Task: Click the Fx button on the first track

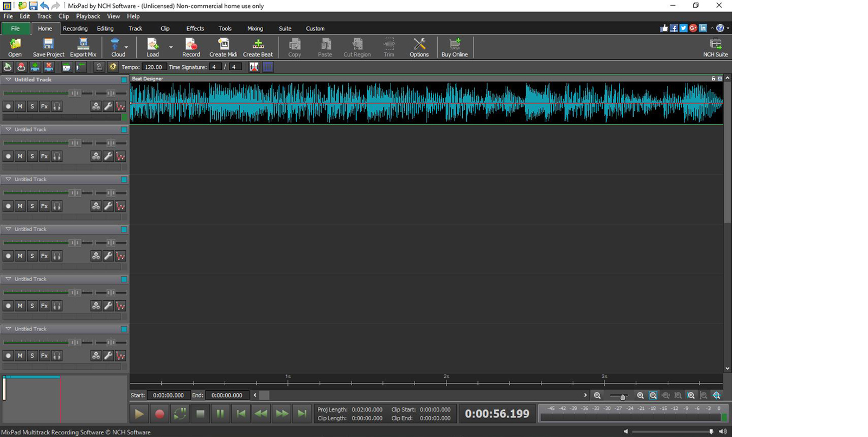Action: coord(44,106)
